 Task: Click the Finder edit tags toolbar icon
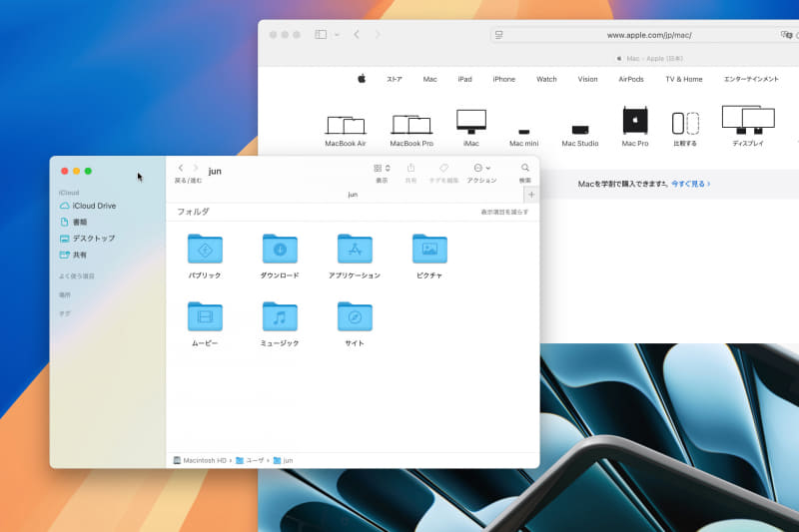coord(443,168)
